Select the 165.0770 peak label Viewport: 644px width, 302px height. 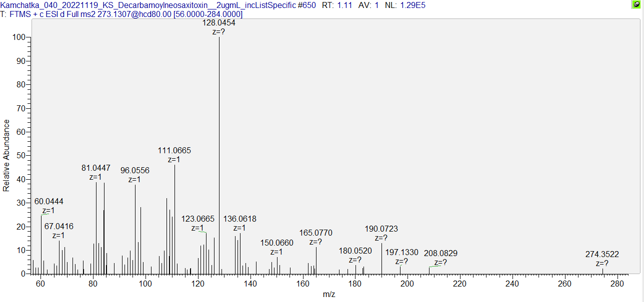tap(315, 233)
